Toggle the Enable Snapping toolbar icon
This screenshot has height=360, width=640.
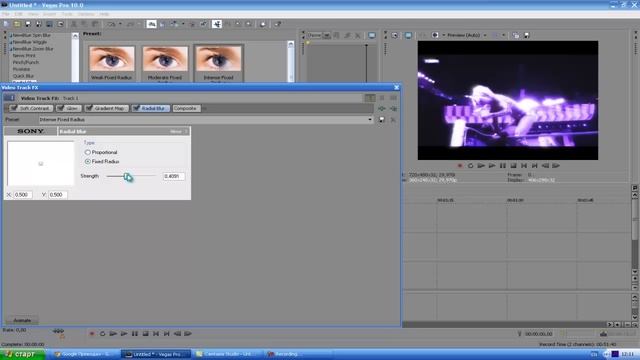[151, 24]
